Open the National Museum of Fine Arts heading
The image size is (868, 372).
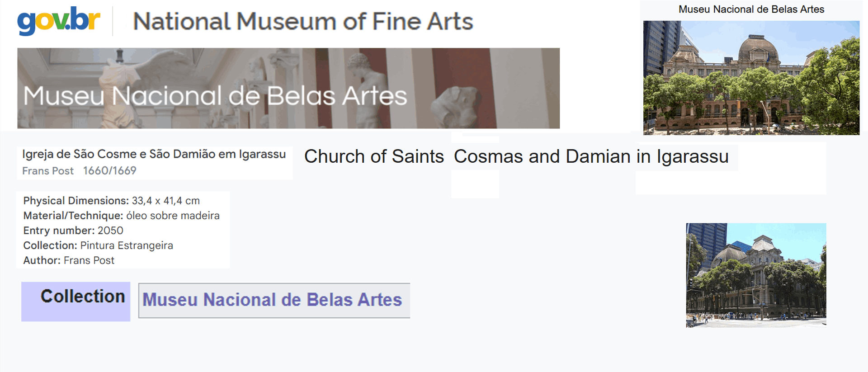(x=303, y=22)
